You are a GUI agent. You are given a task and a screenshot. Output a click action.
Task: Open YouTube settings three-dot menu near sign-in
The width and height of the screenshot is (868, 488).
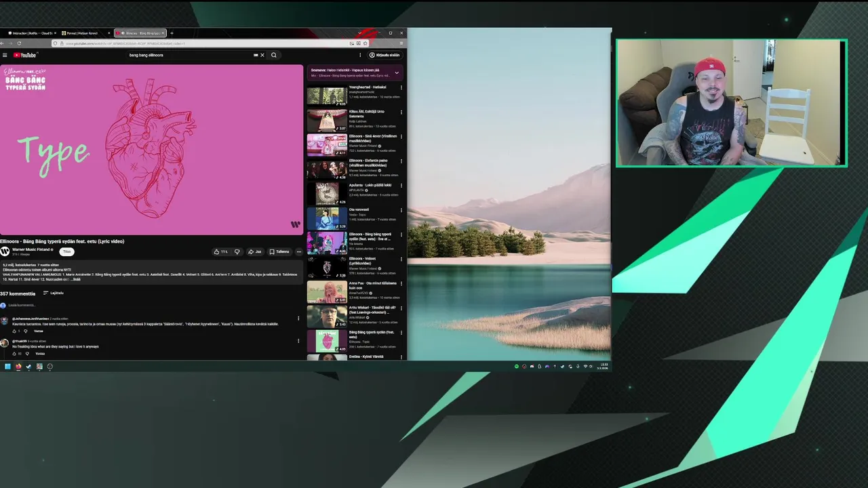click(x=360, y=55)
